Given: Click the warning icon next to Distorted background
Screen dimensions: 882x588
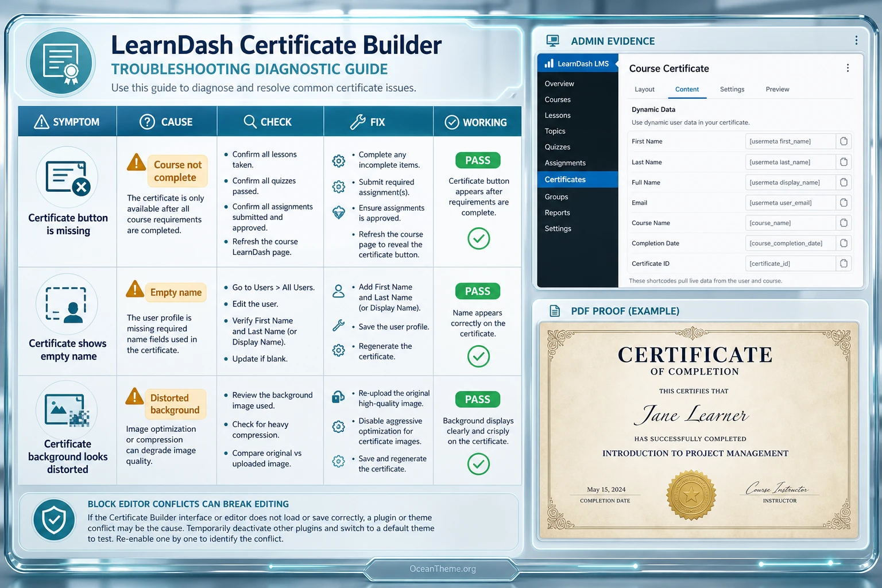Looking at the screenshot, I should [135, 396].
